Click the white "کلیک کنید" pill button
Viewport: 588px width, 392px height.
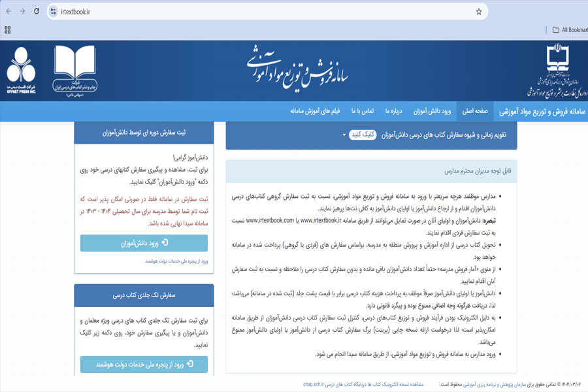[x=362, y=135]
